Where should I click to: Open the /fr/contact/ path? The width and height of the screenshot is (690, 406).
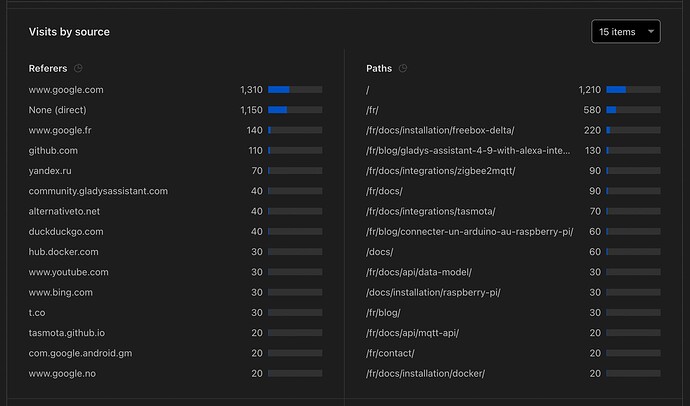pos(390,353)
